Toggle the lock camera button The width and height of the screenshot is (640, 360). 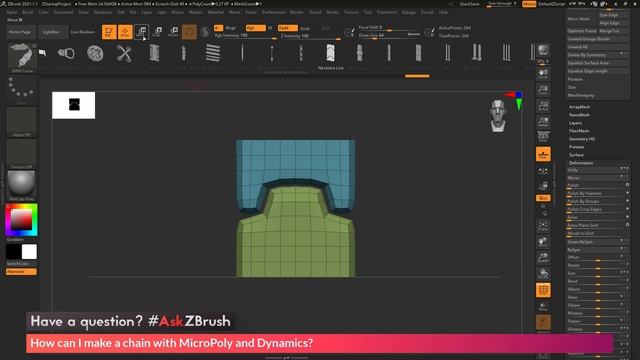(x=543, y=186)
